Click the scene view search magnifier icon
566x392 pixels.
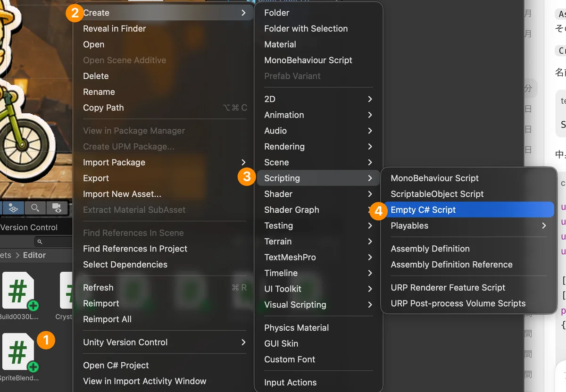click(x=35, y=208)
